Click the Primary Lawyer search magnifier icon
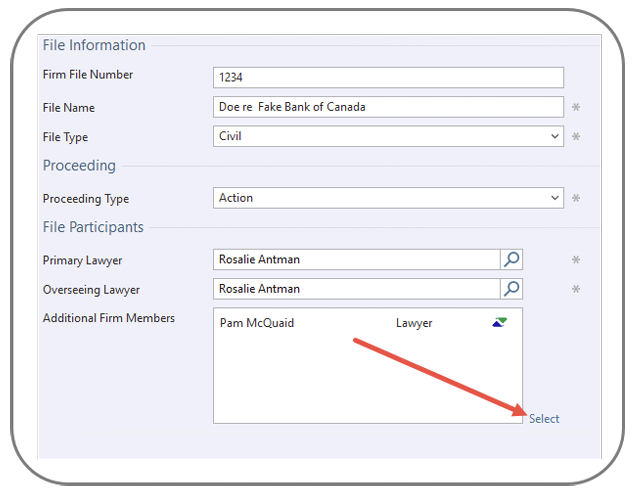The width and height of the screenshot is (636, 494). pyautogui.click(x=511, y=260)
